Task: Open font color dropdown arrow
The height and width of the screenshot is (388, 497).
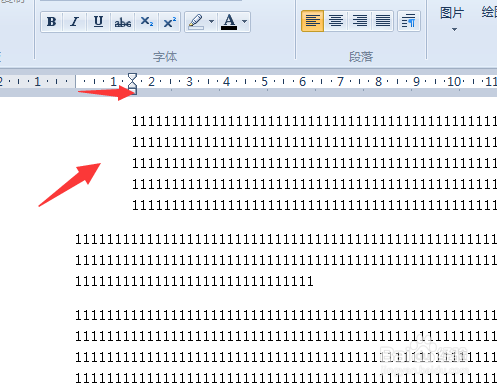Action: coord(245,22)
